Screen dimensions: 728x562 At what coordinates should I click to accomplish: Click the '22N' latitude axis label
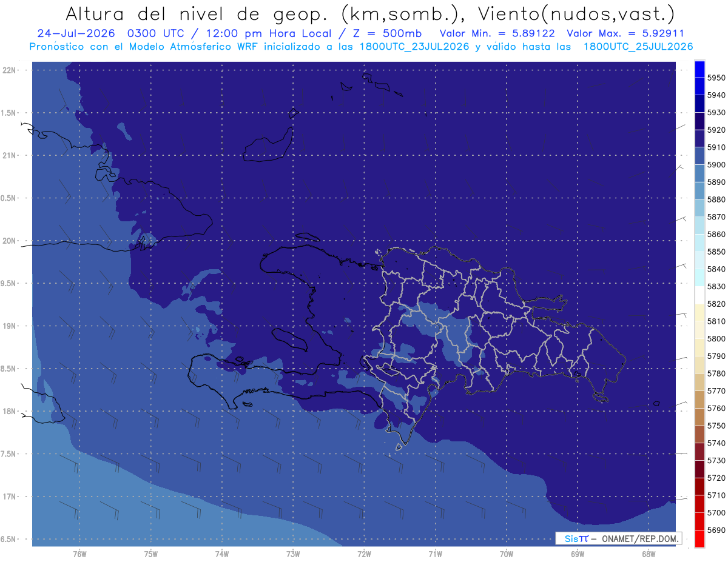click(9, 70)
